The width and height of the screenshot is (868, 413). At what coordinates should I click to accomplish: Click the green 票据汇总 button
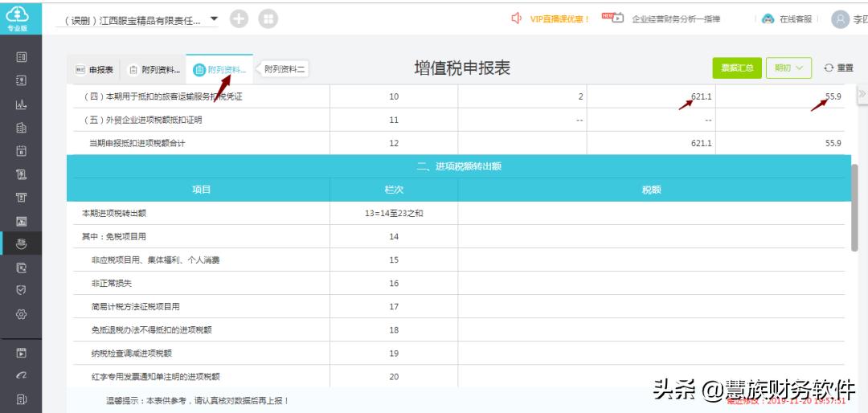pyautogui.click(x=737, y=68)
